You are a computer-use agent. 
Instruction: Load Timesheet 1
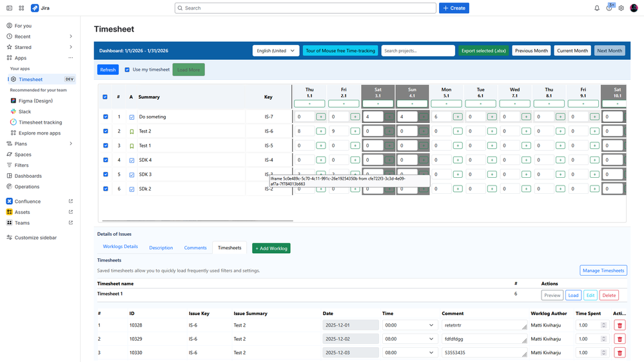click(573, 295)
